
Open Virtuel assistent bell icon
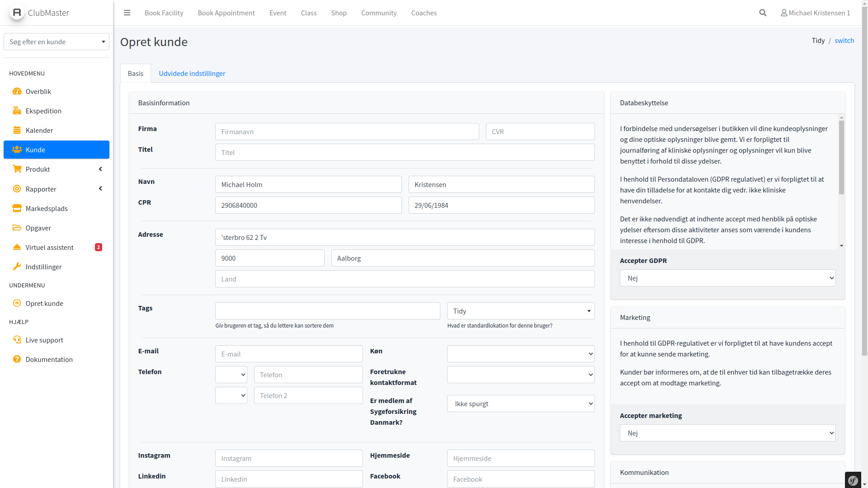point(17,247)
